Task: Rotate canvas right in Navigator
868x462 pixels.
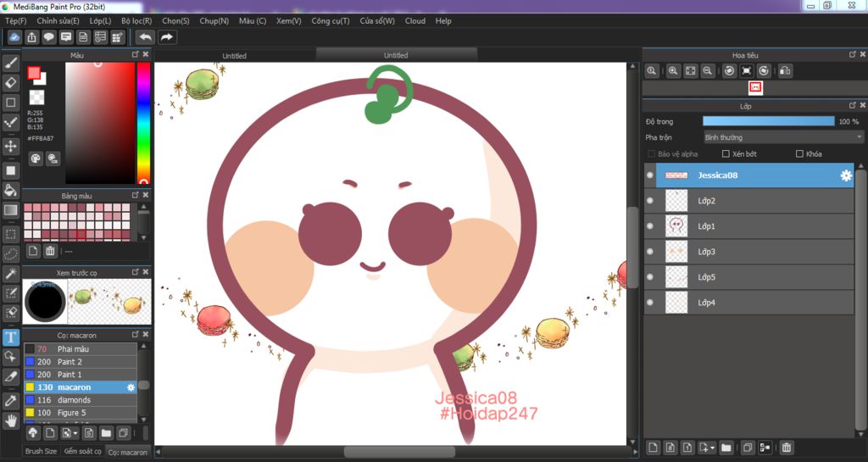Action: pos(764,71)
